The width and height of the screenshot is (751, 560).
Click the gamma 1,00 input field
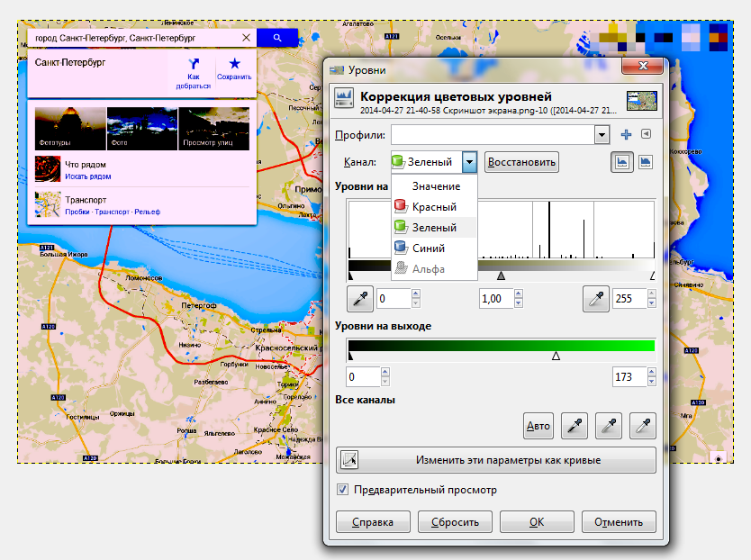coord(497,298)
